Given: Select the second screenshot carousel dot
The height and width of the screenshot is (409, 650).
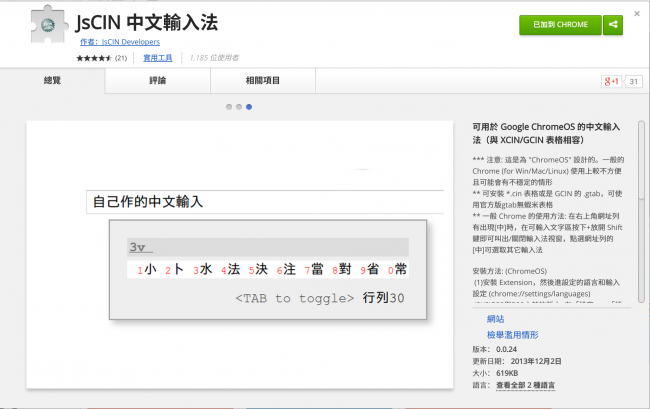Looking at the screenshot, I should [239, 107].
